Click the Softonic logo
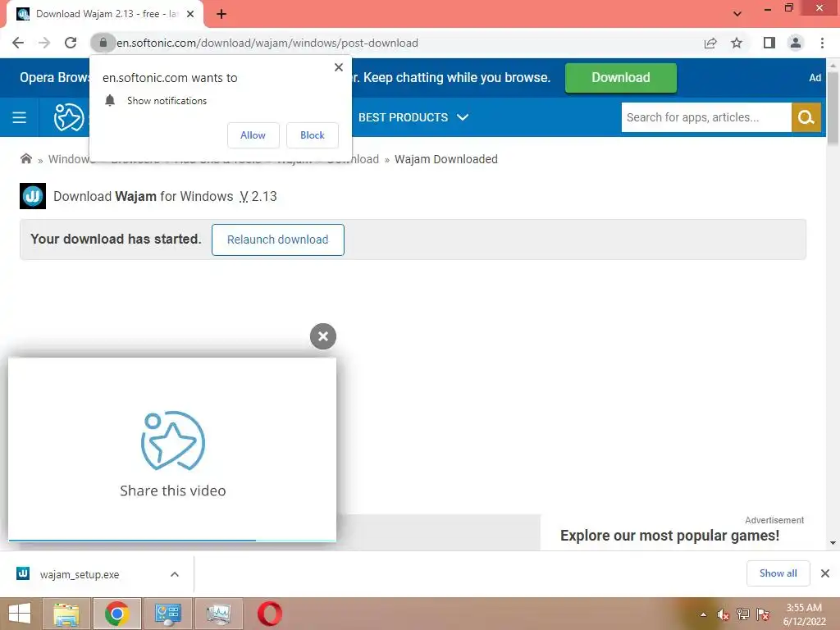 point(69,117)
